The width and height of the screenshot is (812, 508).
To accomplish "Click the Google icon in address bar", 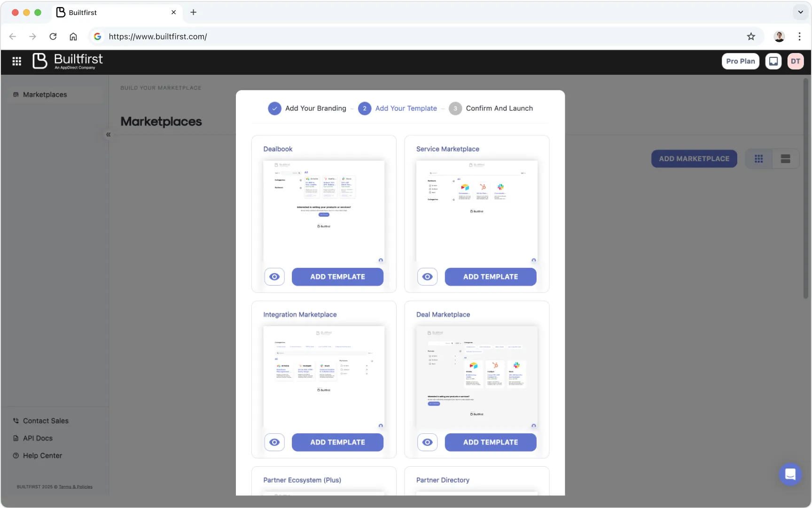I will click(x=97, y=36).
